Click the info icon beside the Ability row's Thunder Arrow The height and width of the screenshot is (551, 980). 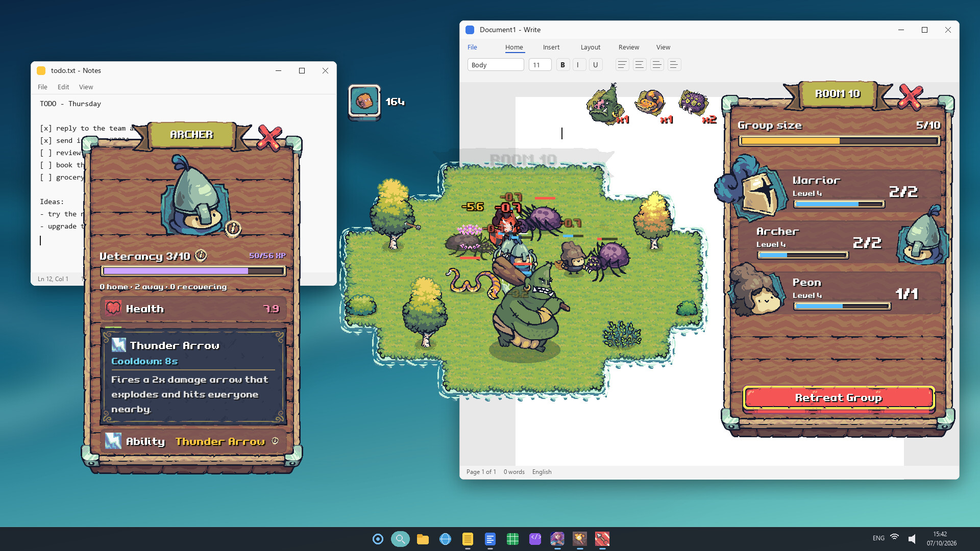[x=275, y=440]
